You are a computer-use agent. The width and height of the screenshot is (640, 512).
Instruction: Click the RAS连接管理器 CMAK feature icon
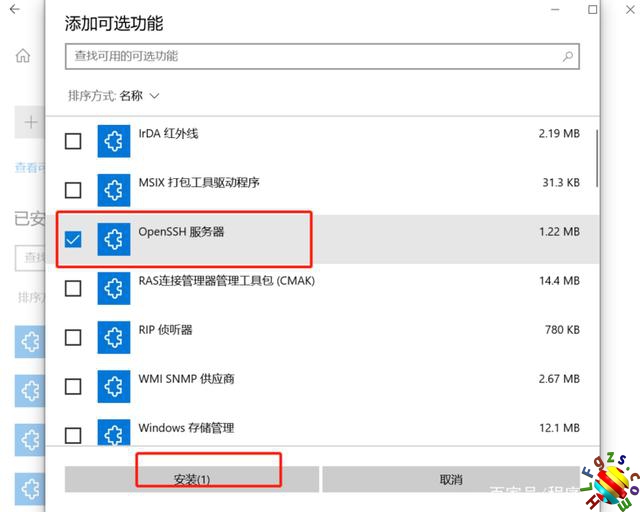click(x=114, y=288)
